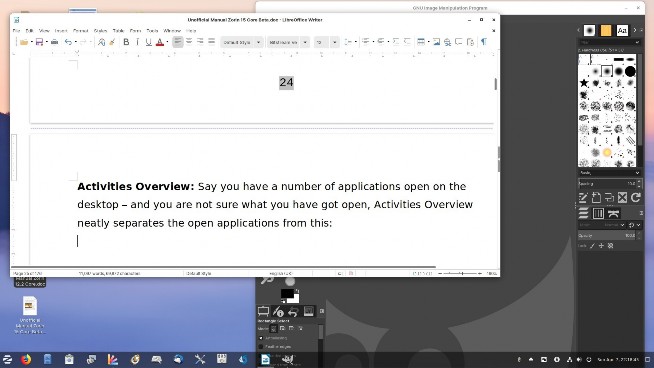
Task: Apply Underline formatting in Writer
Action: (148, 42)
